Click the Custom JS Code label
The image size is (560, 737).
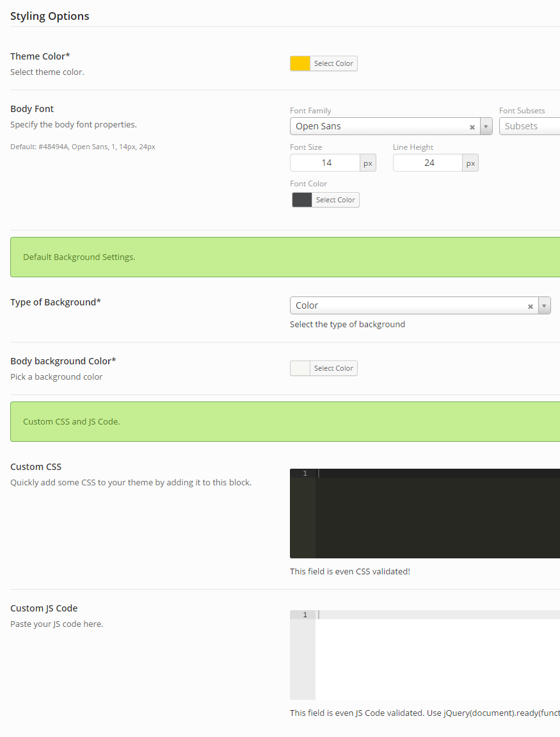pyautogui.click(x=44, y=608)
